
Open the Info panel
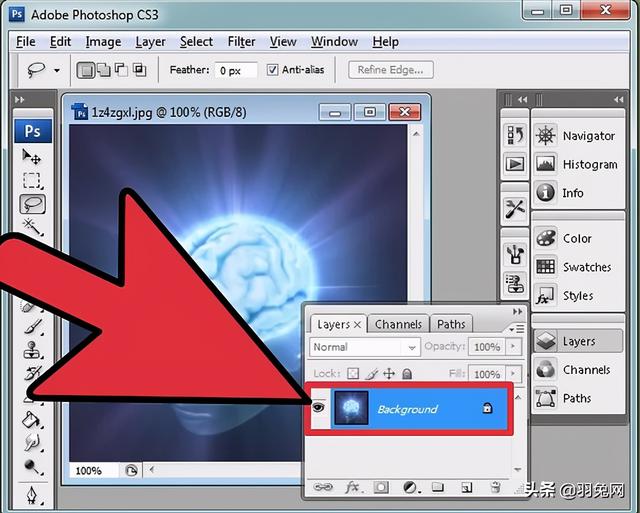click(x=578, y=193)
